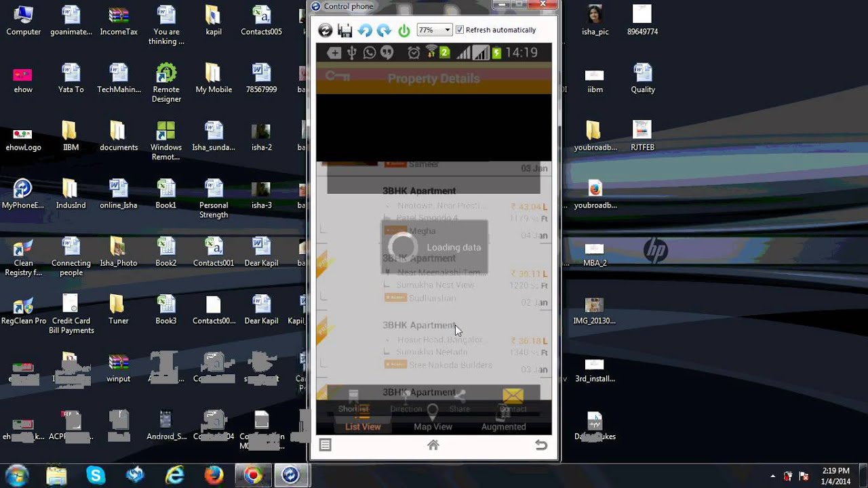Open File Explorer from the taskbar

point(56,475)
